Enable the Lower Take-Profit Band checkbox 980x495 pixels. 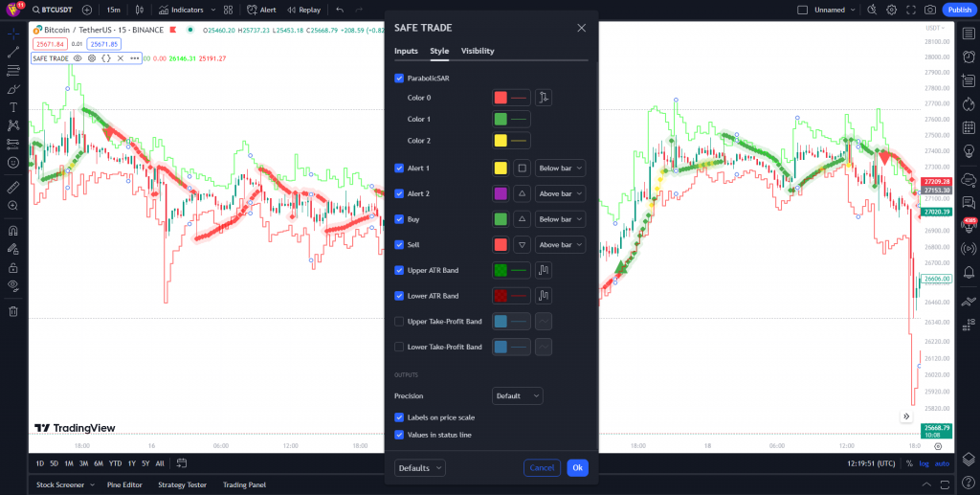tap(399, 347)
